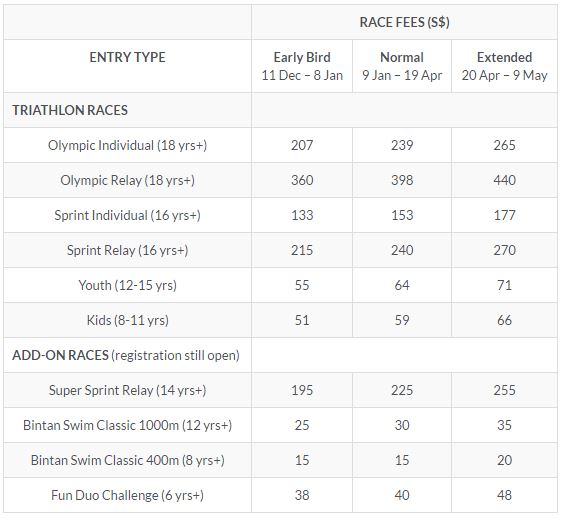The image size is (563, 519).
Task: Select Olympic Individual (18 yrs+) row label
Action: 127,145
